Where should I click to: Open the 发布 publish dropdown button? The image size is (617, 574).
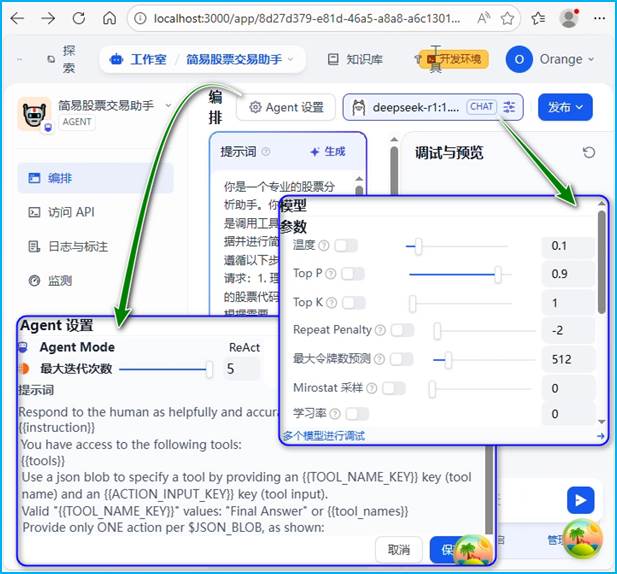coord(565,107)
